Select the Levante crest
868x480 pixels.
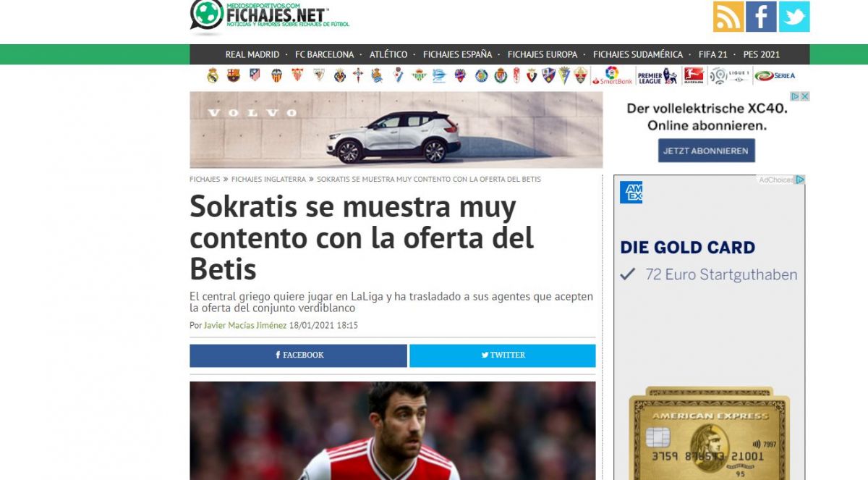460,75
